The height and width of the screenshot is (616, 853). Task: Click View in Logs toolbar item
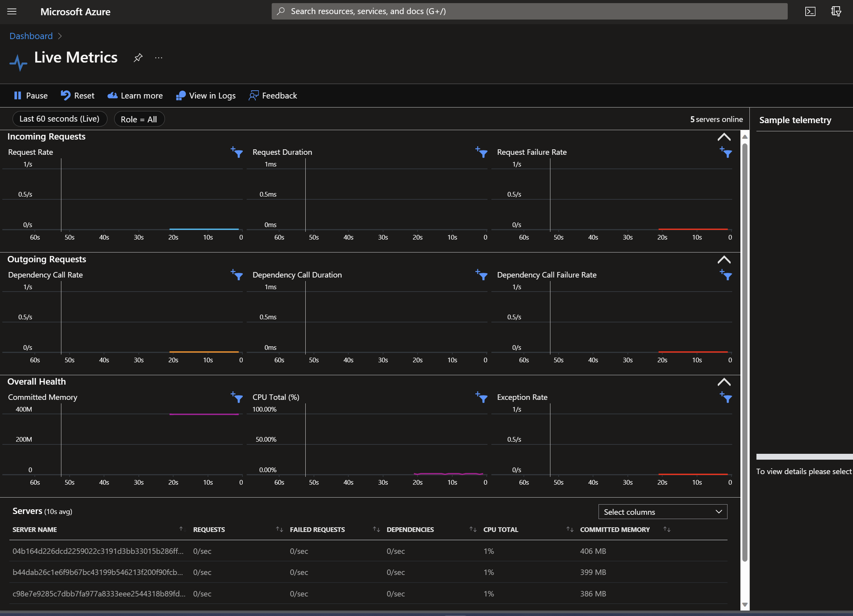click(206, 96)
